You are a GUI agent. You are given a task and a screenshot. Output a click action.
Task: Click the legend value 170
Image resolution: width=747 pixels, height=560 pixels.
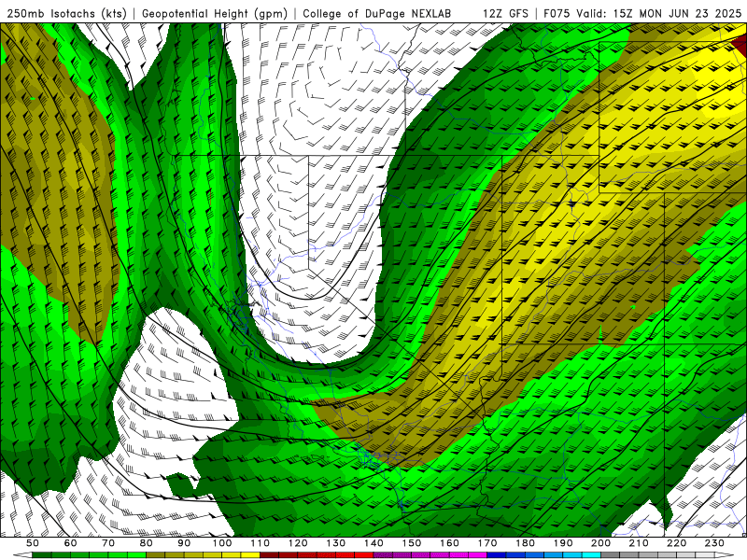487,543
